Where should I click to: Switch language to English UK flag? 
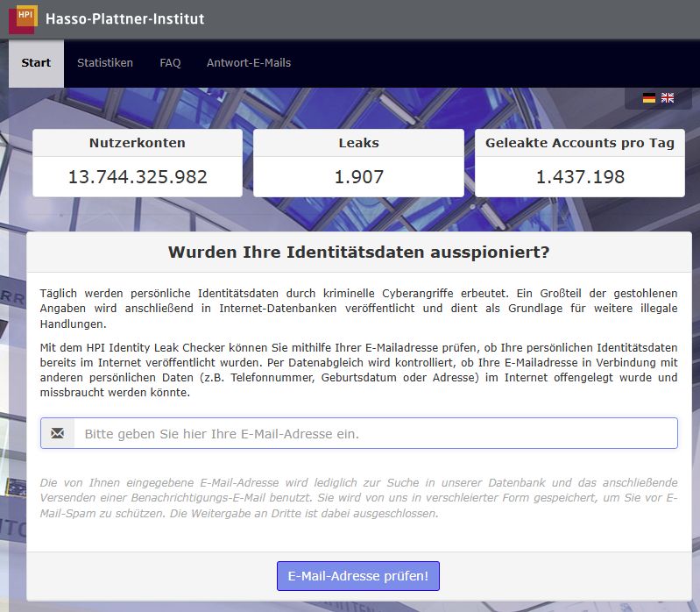point(668,98)
